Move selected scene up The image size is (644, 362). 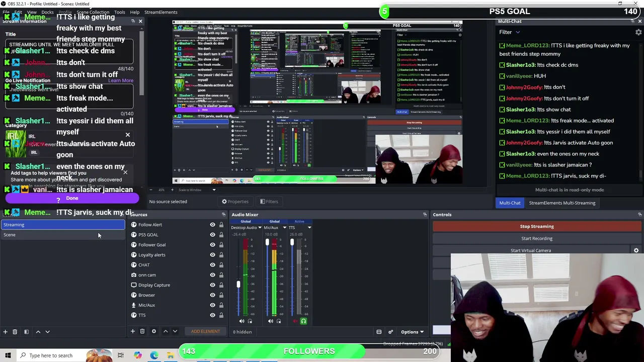[x=38, y=332]
